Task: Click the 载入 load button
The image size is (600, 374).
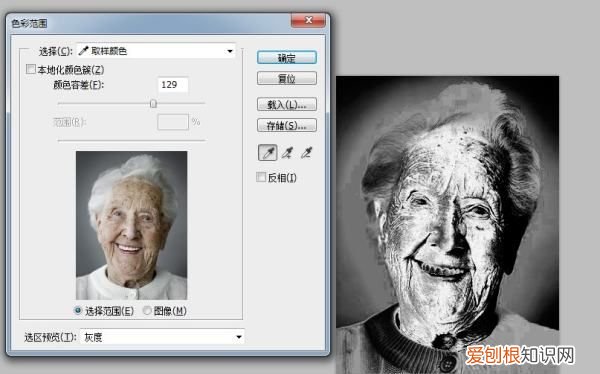Action: click(287, 104)
